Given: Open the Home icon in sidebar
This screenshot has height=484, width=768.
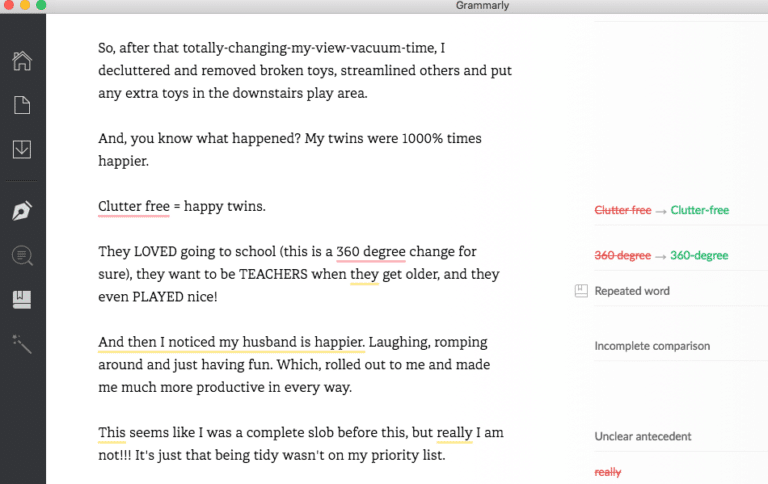Looking at the screenshot, I should point(22,61).
